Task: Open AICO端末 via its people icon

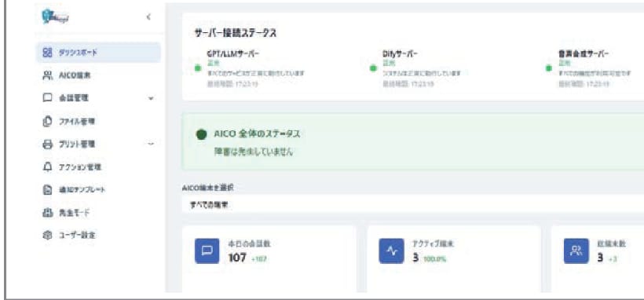Action: 48,75
